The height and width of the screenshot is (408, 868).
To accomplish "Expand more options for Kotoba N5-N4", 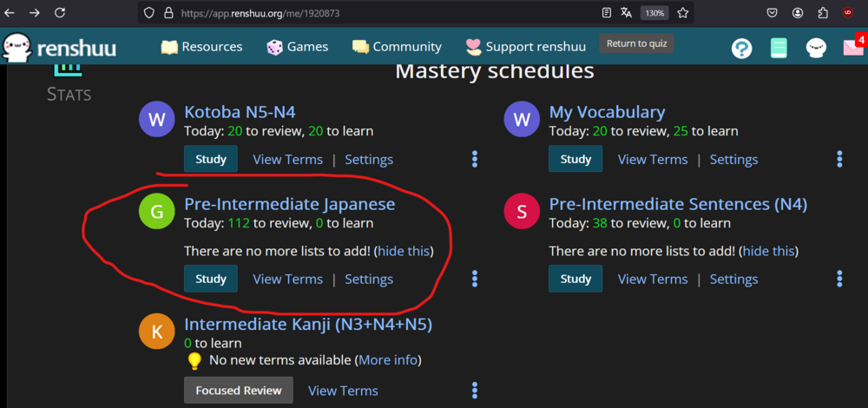I will click(x=475, y=159).
